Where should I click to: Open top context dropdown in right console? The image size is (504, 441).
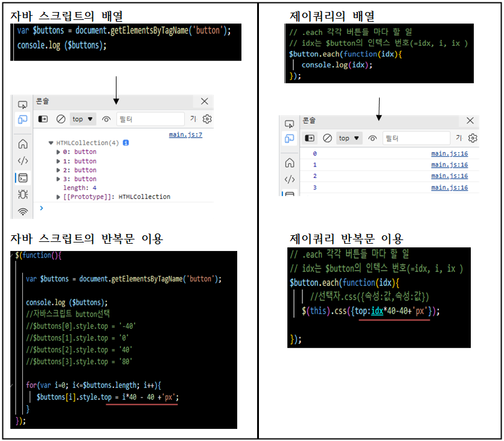coord(349,138)
